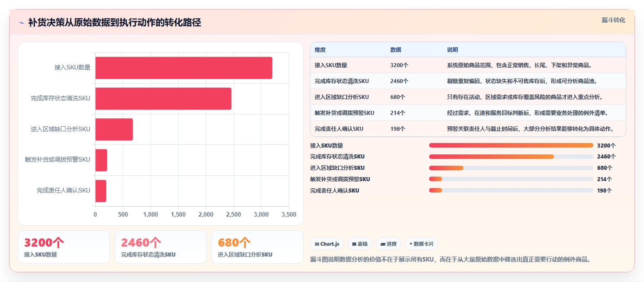Screen dimensions: 644x282
Task: Click the 数据 column header
Action: click(395, 50)
